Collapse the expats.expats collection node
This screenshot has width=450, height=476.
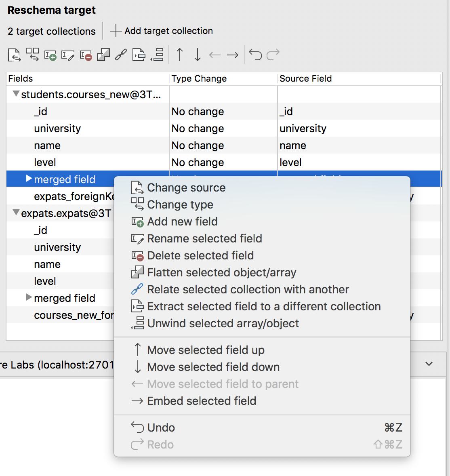point(16,213)
